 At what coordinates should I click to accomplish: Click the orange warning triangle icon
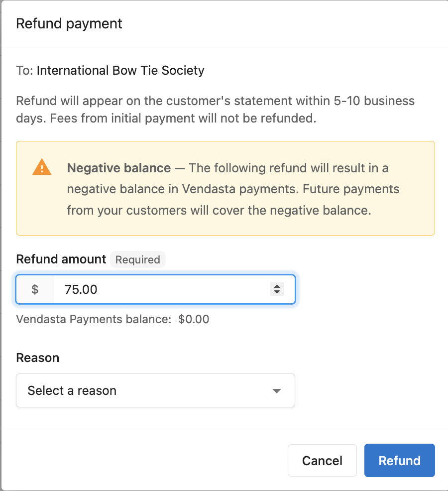point(42,167)
